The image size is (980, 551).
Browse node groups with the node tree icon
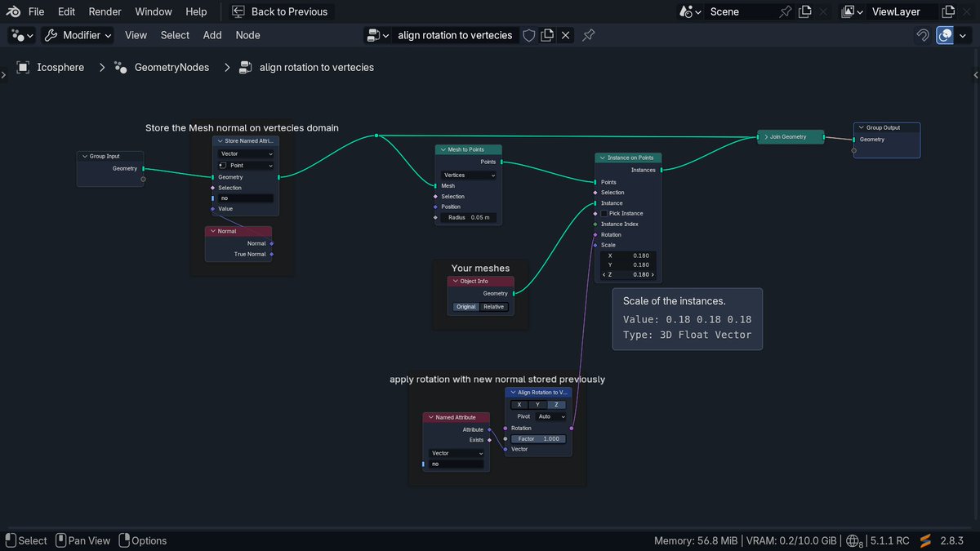(x=377, y=35)
